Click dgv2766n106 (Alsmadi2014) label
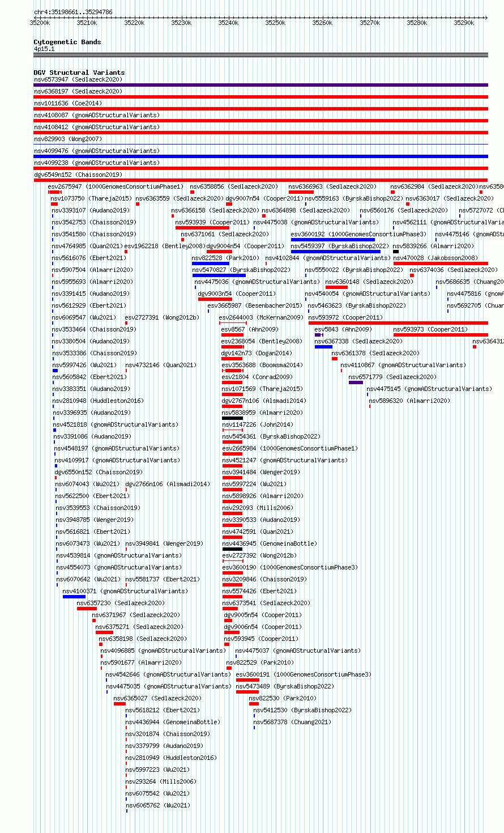This screenshot has width=504, height=833. [x=168, y=484]
